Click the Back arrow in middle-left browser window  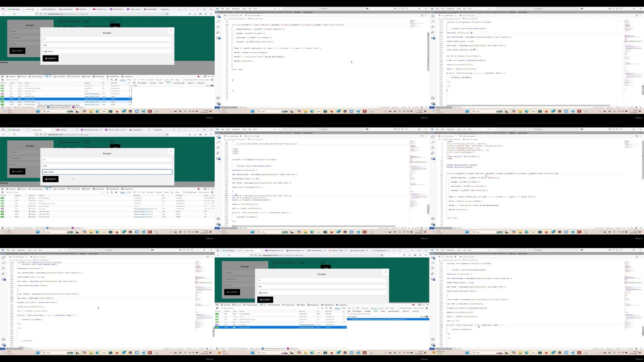pos(4,134)
